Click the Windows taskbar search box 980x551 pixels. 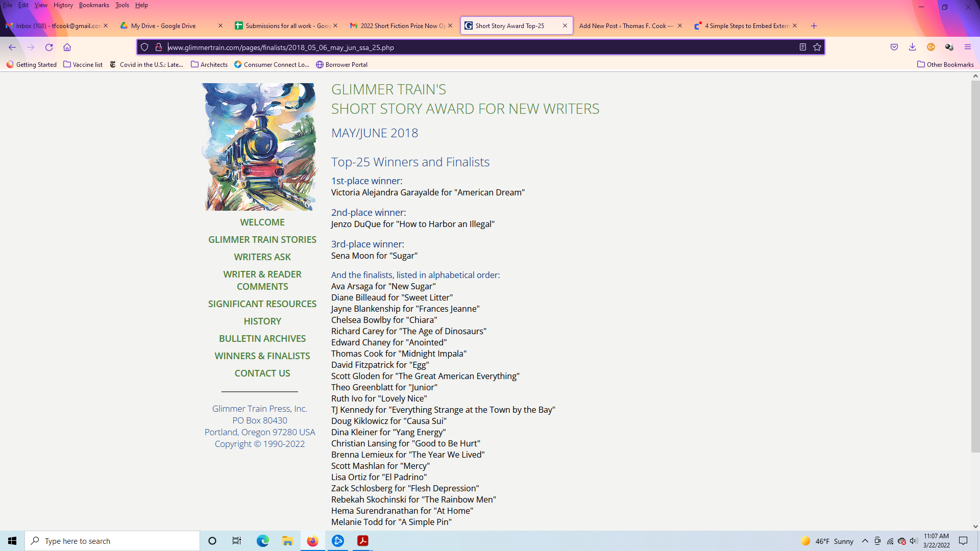coord(112,541)
